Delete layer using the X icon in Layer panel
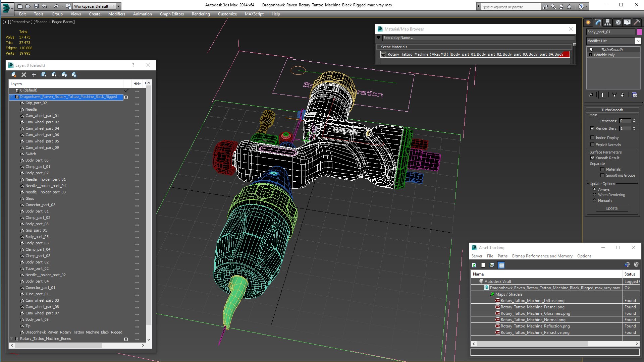Screen dimensions: 644x362 click(24, 75)
